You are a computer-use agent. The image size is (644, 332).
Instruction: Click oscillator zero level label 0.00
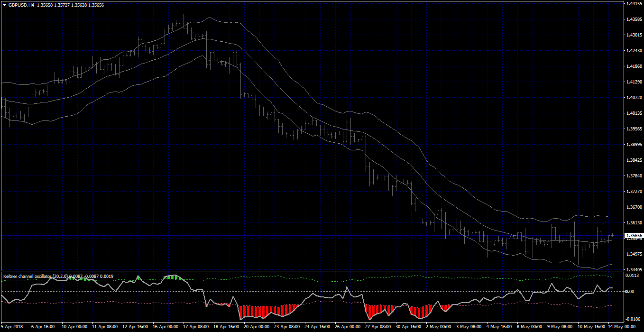(630, 291)
